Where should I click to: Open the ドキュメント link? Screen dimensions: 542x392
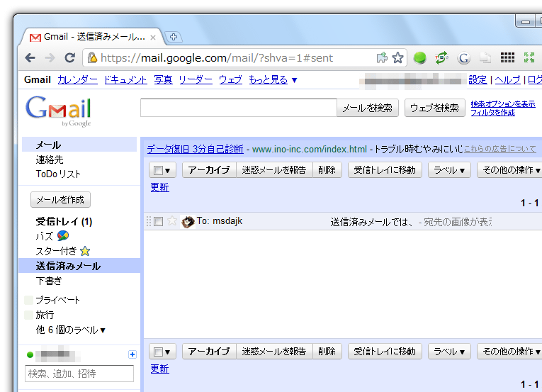125,80
